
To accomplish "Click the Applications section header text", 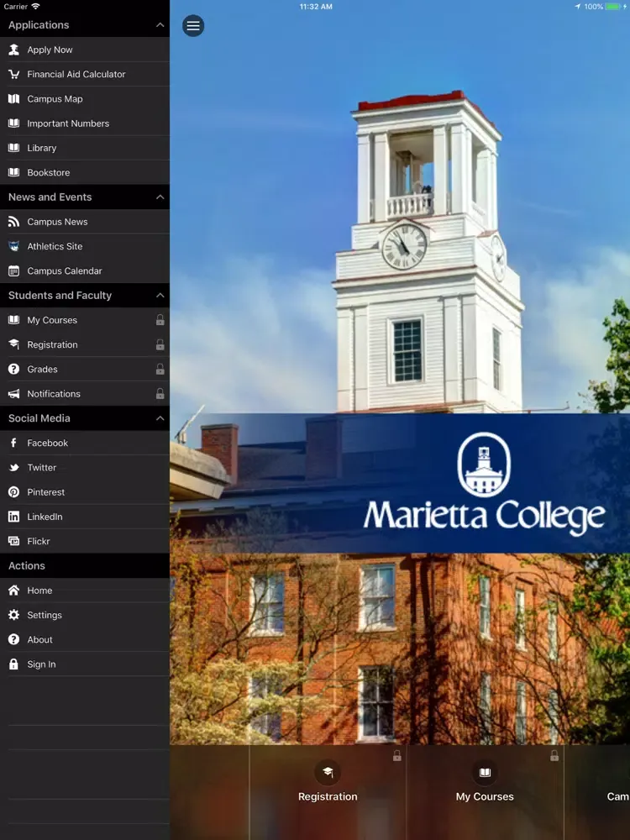I will click(x=39, y=25).
